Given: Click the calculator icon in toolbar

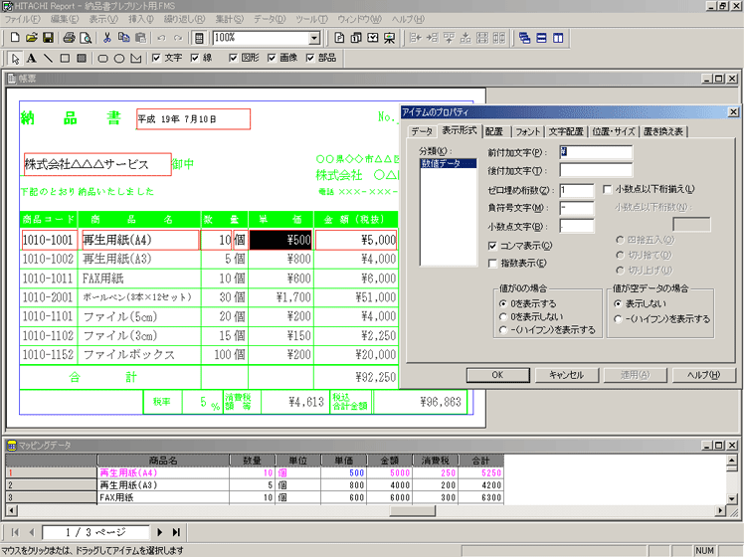Looking at the screenshot, I should 199,38.
